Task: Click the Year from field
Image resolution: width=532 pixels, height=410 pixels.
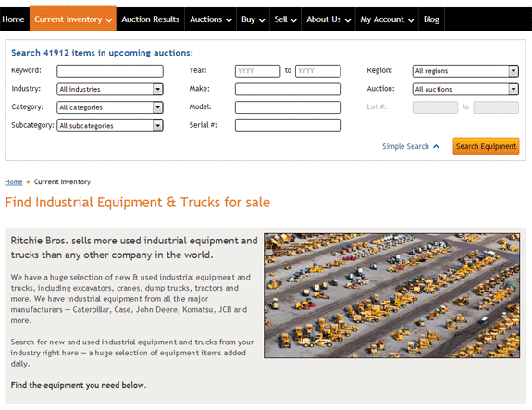Action: point(257,71)
